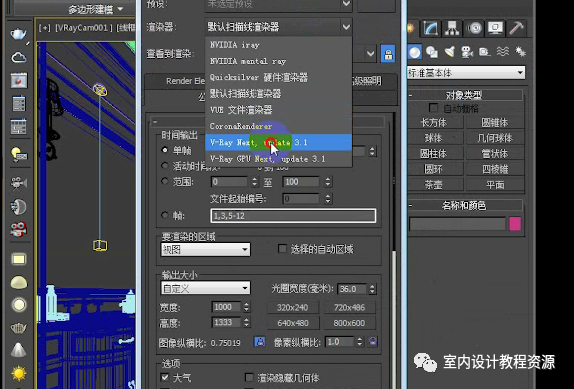Click the 高度 height field 1333

click(x=226, y=322)
